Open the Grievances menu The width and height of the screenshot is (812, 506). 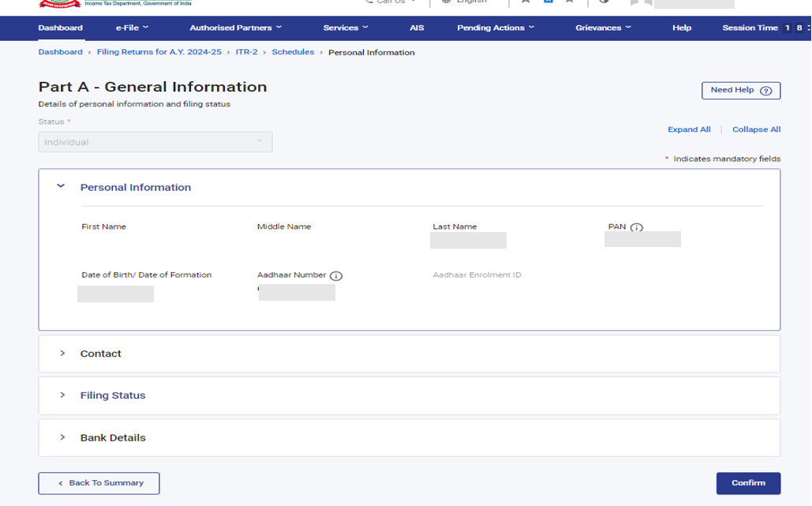(603, 28)
